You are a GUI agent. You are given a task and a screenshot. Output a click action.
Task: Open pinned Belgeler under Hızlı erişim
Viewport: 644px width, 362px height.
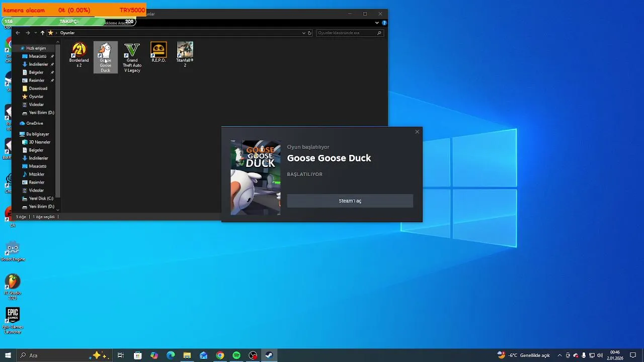pos(36,72)
